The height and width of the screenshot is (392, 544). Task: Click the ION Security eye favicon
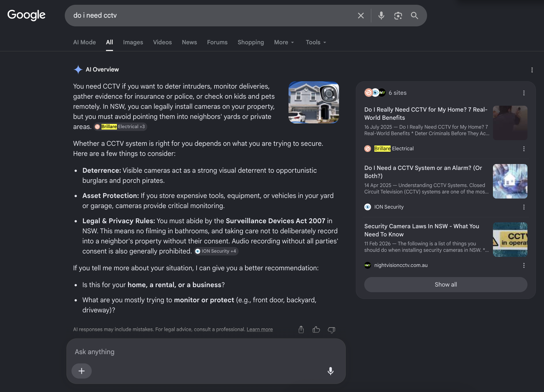368,207
